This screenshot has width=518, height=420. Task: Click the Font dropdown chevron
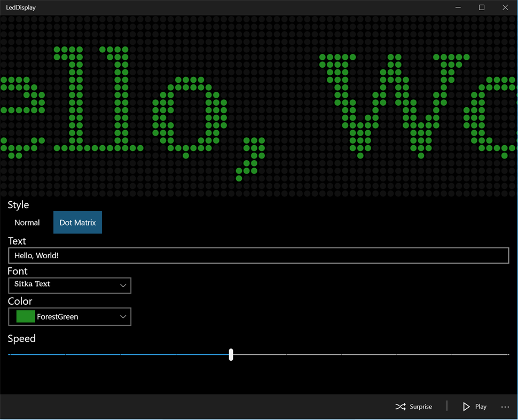(123, 286)
